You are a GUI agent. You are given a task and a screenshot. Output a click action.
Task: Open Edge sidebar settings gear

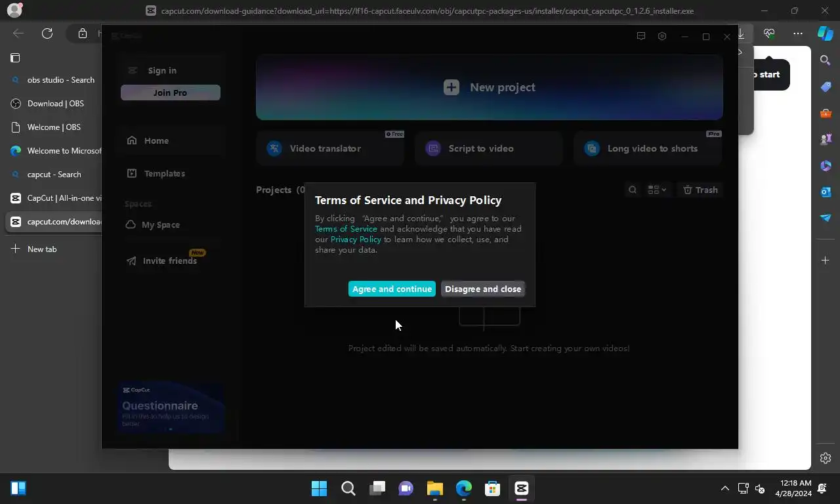(826, 458)
